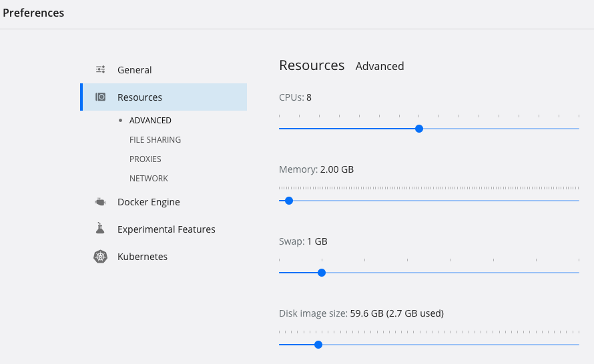
Task: Click the 'Advanced' heading subtitle
Action: point(380,66)
